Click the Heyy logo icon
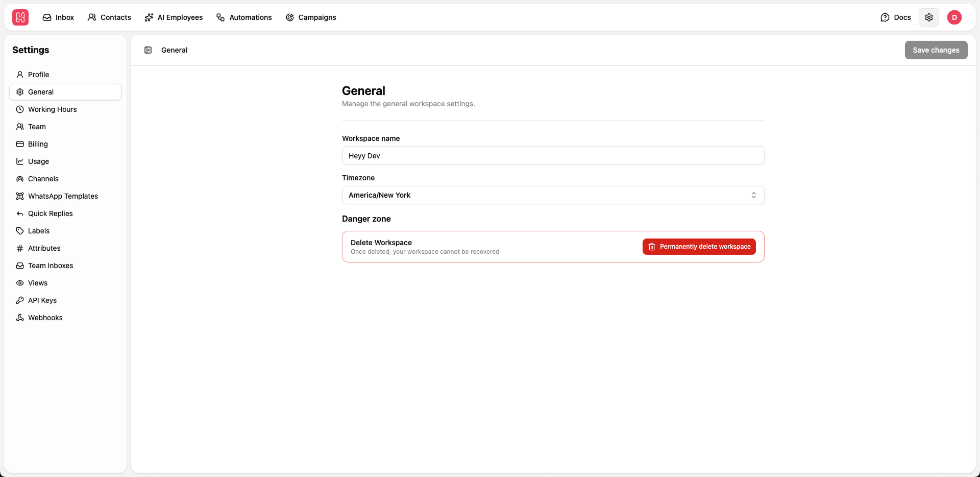Viewport: 980px width, 477px height. click(20, 17)
